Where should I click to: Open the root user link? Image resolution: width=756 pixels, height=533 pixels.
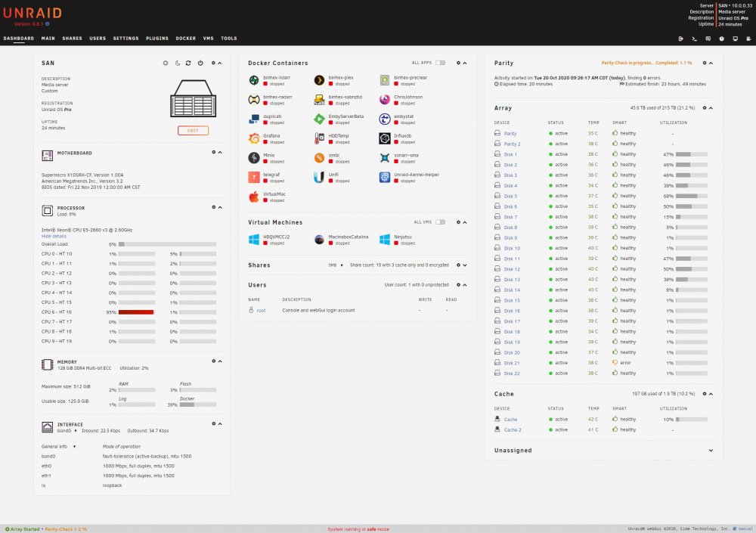pos(261,310)
